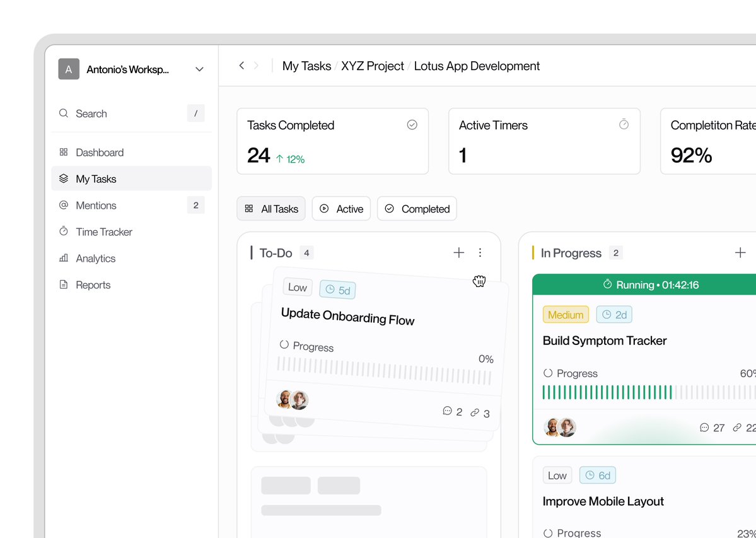Click progress circle icon on Build Symptom Tracker
Screen dimensions: 756x538
pyautogui.click(x=548, y=373)
